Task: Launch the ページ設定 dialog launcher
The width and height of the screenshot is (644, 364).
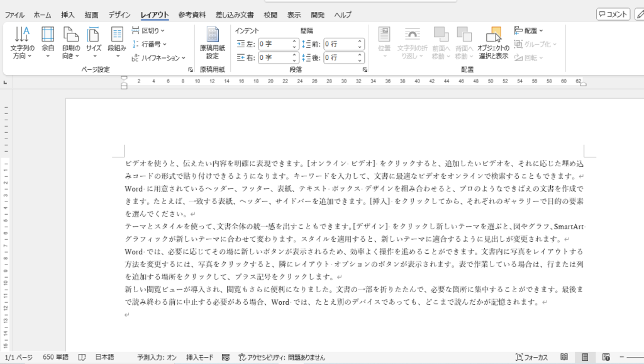Action: [190, 70]
